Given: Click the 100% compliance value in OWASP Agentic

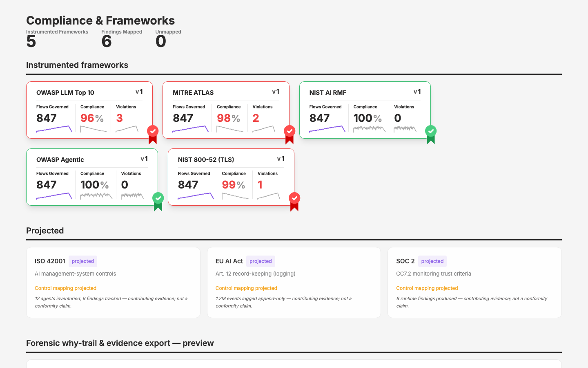Looking at the screenshot, I should [x=94, y=185].
